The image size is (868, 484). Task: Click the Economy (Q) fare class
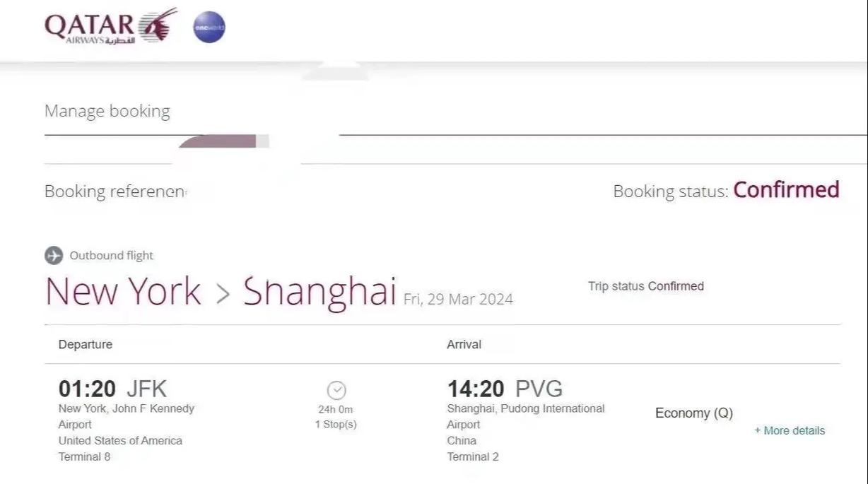click(694, 413)
